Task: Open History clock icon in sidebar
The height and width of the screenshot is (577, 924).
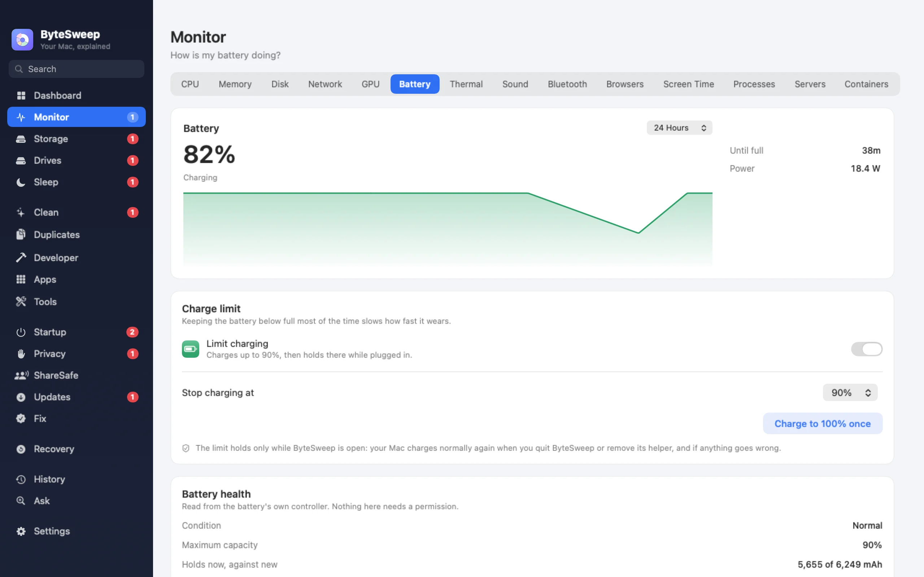Action: click(21, 479)
